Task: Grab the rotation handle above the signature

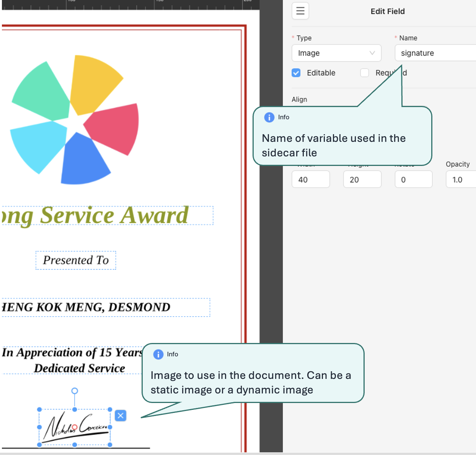Action: pos(75,391)
